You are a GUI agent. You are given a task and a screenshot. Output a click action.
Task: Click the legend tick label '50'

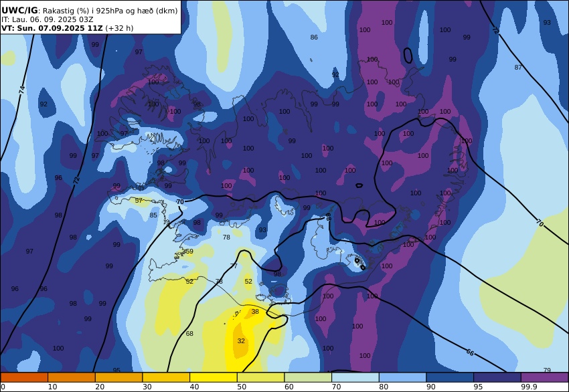coord(242,387)
